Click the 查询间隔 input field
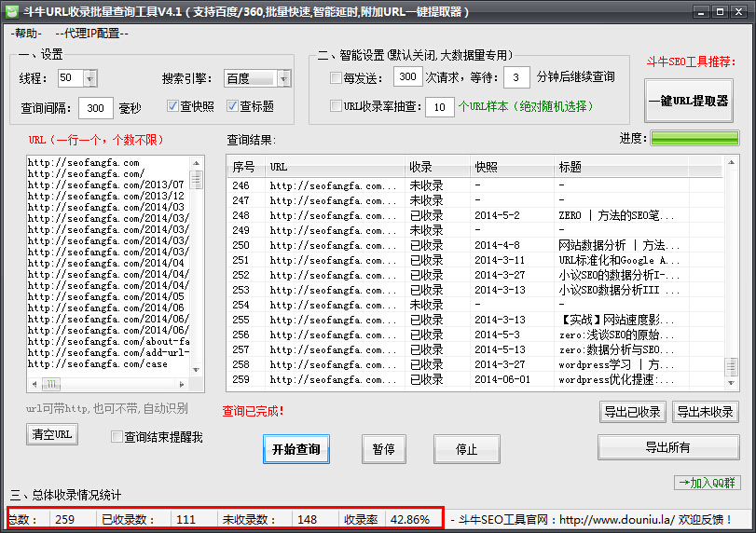This screenshot has width=756, height=533. point(95,108)
